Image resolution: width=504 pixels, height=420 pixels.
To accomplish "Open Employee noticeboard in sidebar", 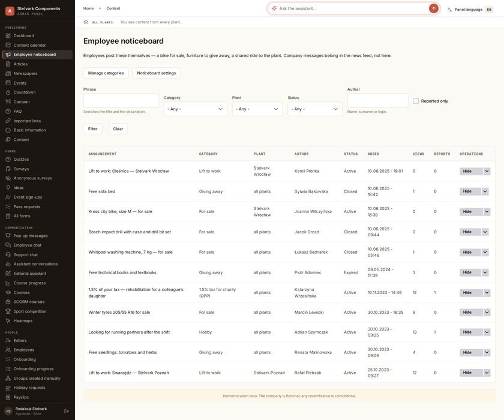I will [x=37, y=55].
